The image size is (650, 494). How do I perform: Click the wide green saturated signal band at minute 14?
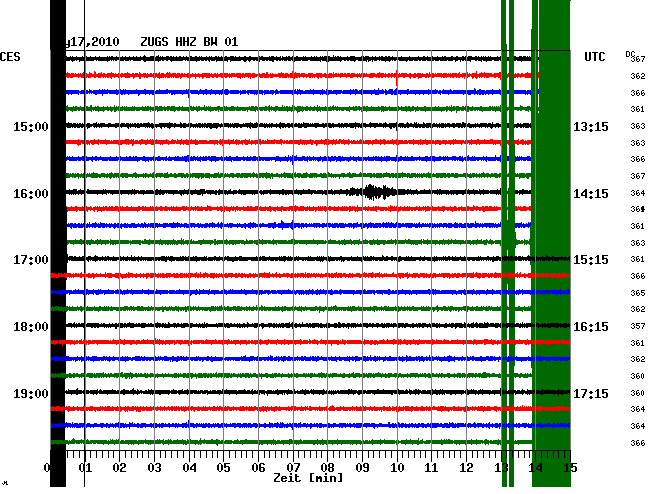(551, 243)
